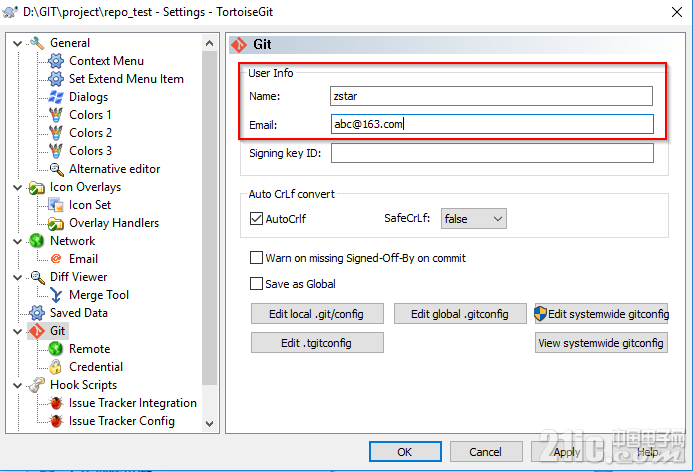693x472 pixels.
Task: Click the Issue Tracker Config bug icon
Action: point(56,421)
